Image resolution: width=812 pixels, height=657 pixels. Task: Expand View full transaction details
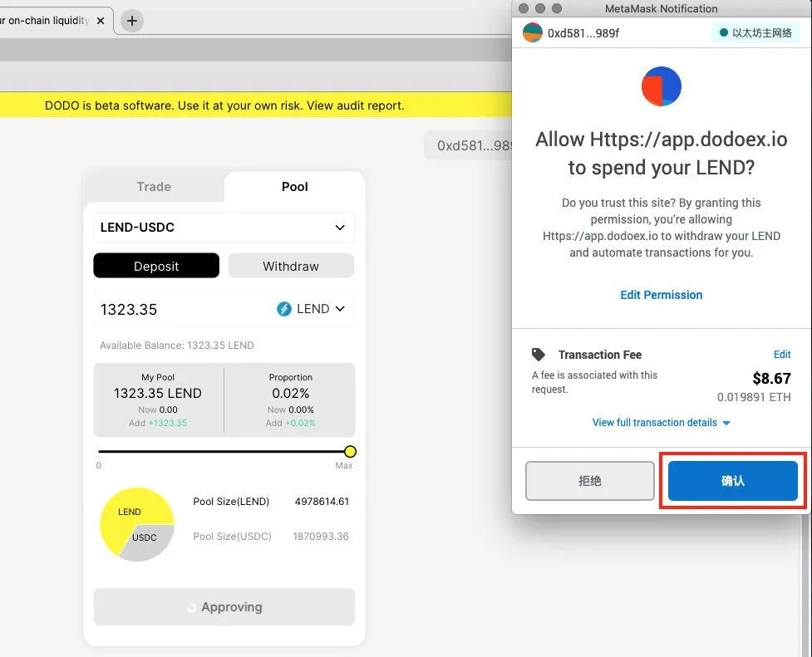pos(662,423)
